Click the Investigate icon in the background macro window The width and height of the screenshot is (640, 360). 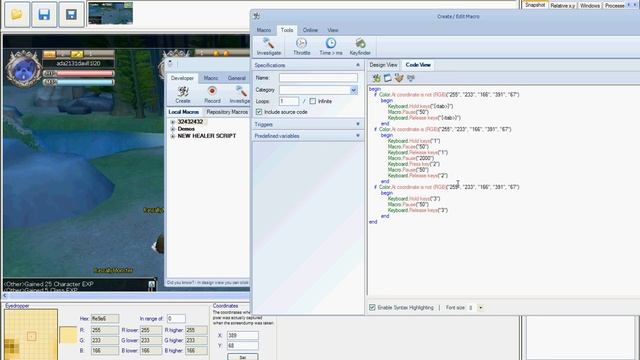240,94
